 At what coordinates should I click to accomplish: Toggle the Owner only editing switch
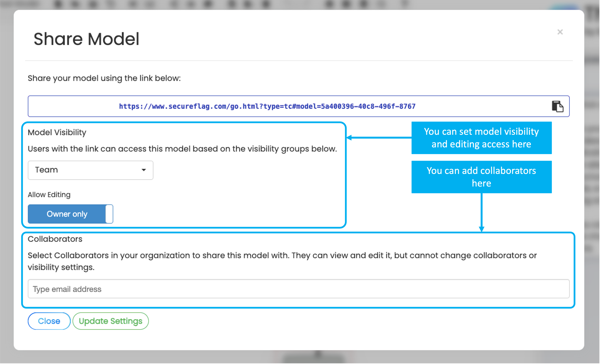coord(70,214)
